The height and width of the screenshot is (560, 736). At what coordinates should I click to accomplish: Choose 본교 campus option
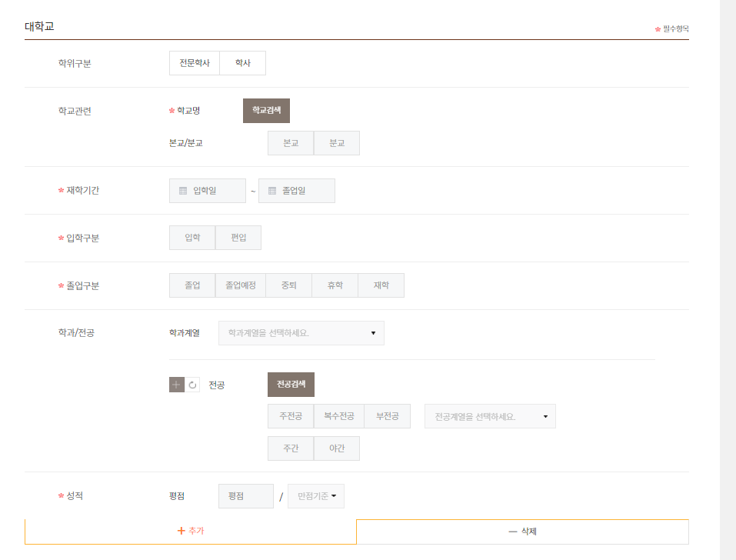(291, 143)
